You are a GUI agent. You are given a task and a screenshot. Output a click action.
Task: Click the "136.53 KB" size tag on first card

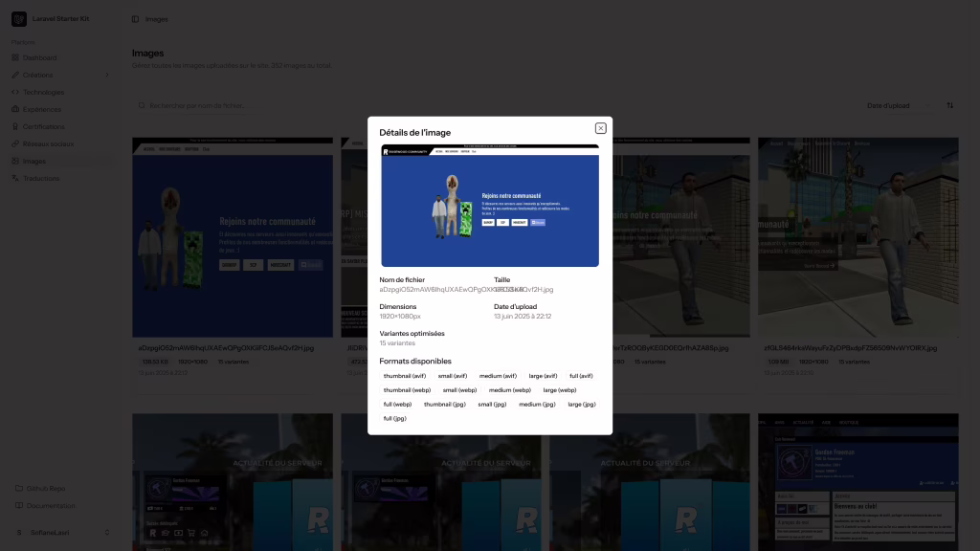coord(155,362)
